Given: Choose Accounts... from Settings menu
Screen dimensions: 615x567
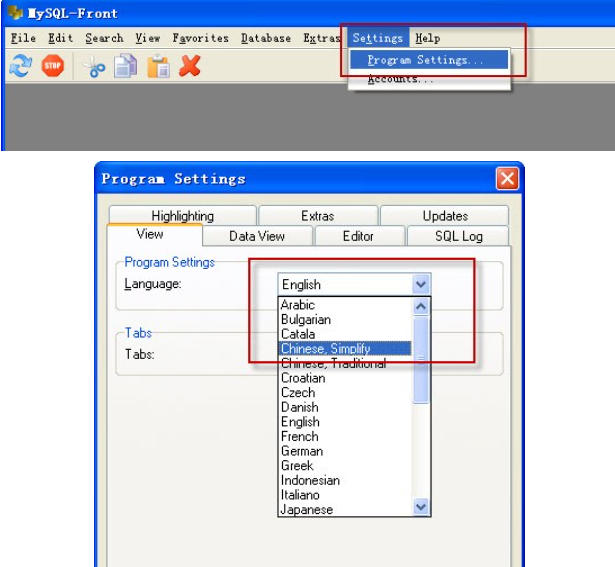Looking at the screenshot, I should 393,80.
